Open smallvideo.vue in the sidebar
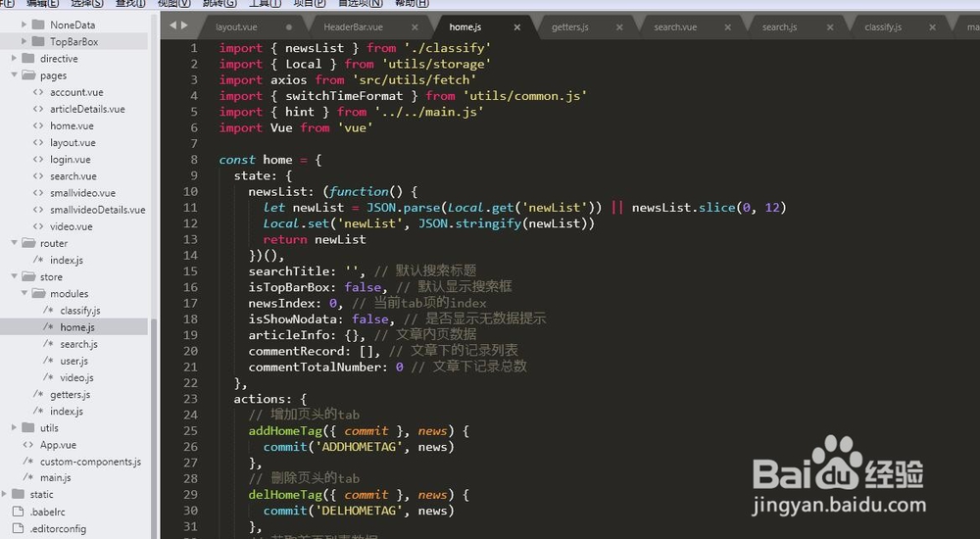Viewport: 980px width, 539px height. coord(82,193)
